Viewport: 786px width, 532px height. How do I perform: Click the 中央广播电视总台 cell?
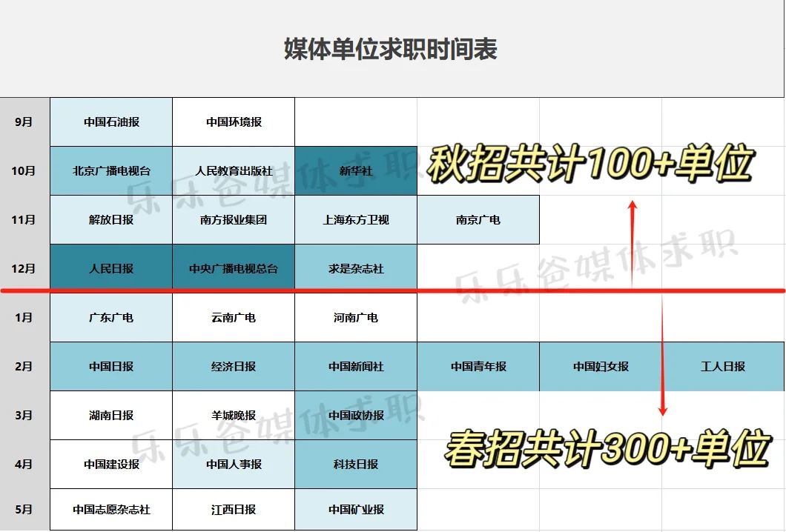pos(233,268)
